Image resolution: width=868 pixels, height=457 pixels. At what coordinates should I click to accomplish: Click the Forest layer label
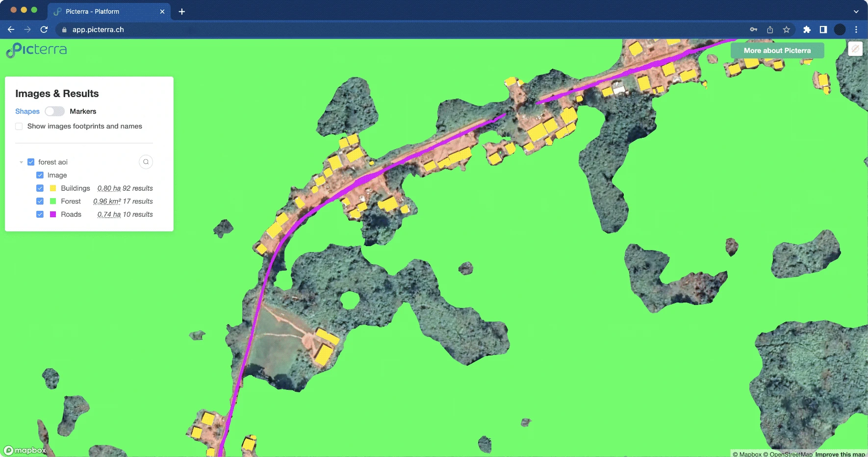coord(71,201)
